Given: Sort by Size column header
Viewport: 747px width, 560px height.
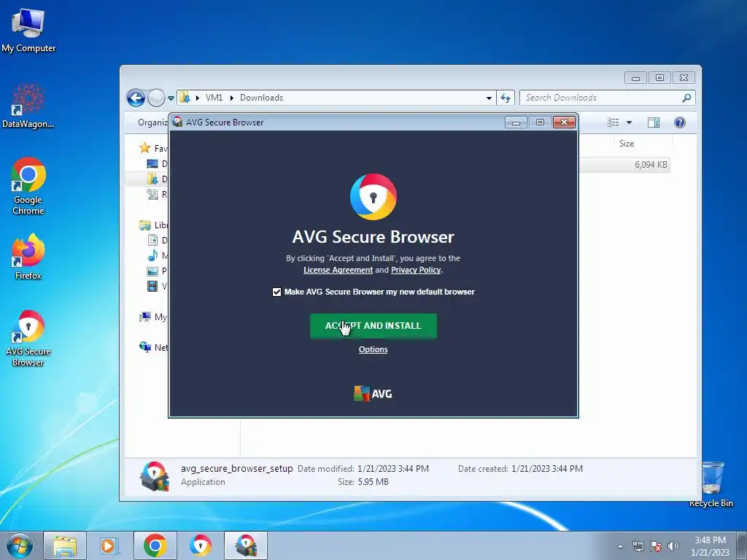Looking at the screenshot, I should click(x=626, y=144).
